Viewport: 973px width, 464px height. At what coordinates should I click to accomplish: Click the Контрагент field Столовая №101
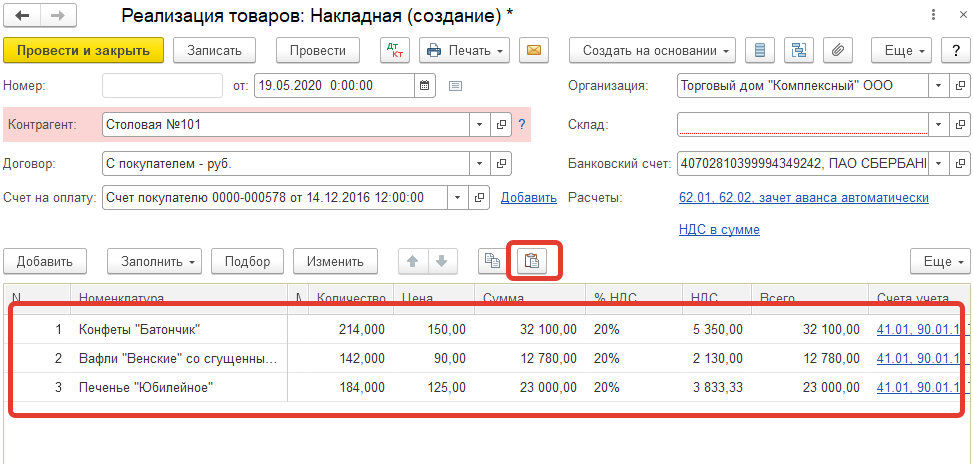(285, 125)
